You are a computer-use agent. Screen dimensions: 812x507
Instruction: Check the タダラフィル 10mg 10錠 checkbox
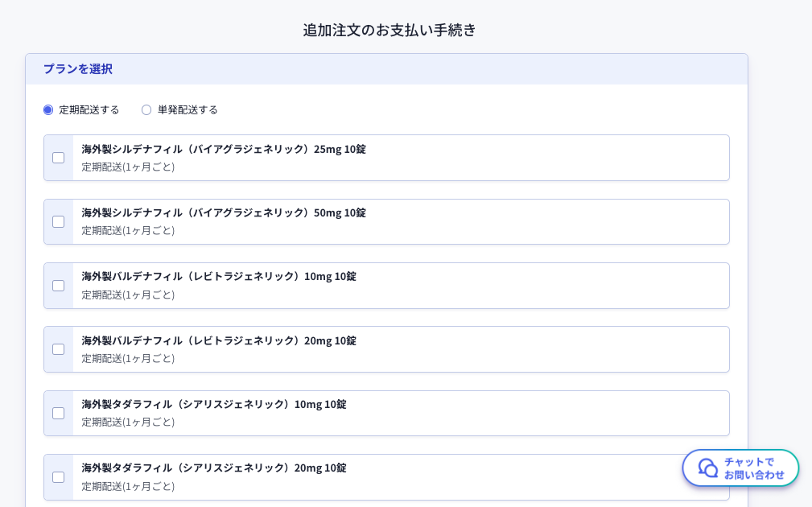(59, 413)
